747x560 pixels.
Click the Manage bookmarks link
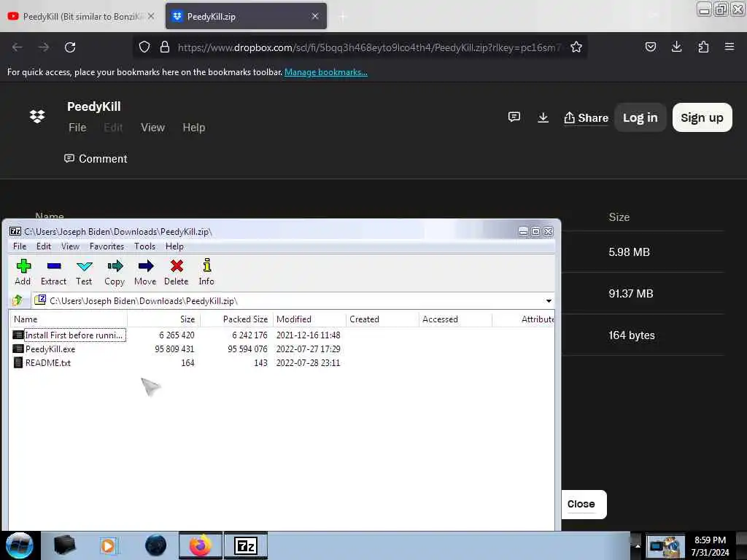[326, 72]
